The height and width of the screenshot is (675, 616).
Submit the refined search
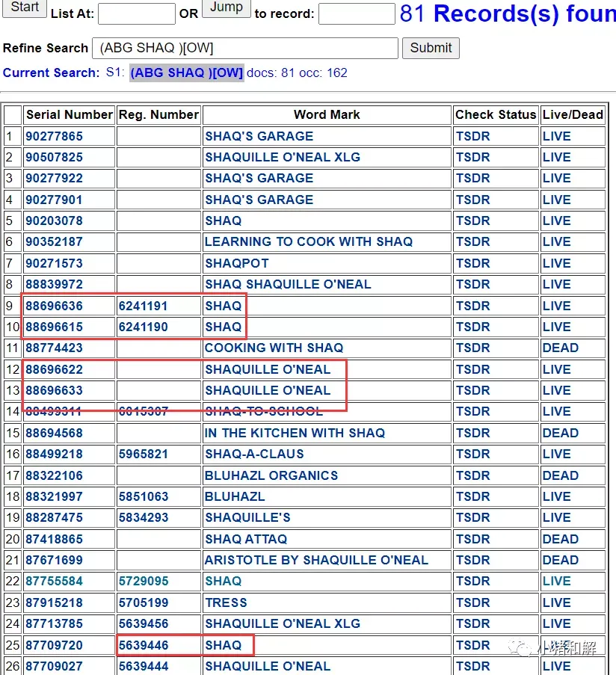coord(431,48)
